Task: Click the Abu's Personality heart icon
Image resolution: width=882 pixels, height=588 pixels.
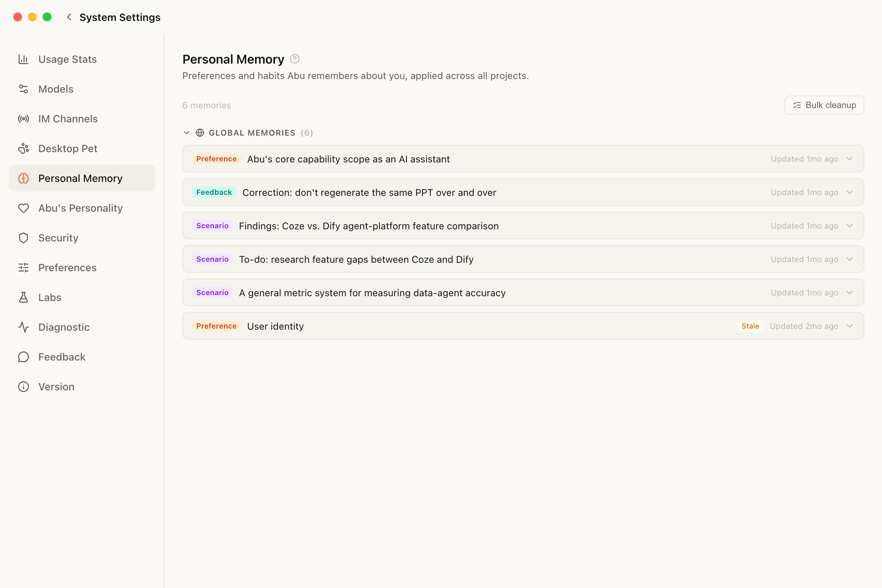Action: (x=23, y=208)
